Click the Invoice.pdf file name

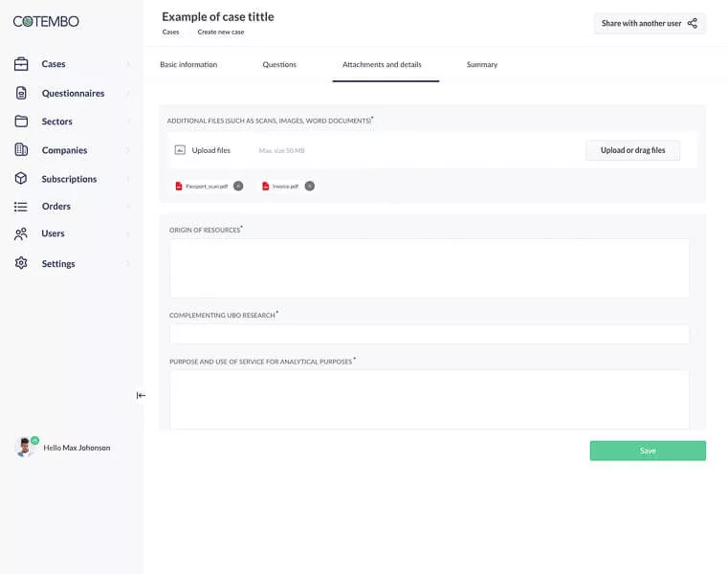pos(285,187)
